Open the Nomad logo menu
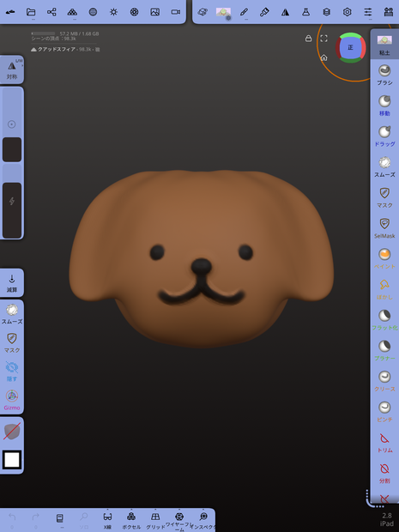This screenshot has width=399, height=532. (10, 12)
